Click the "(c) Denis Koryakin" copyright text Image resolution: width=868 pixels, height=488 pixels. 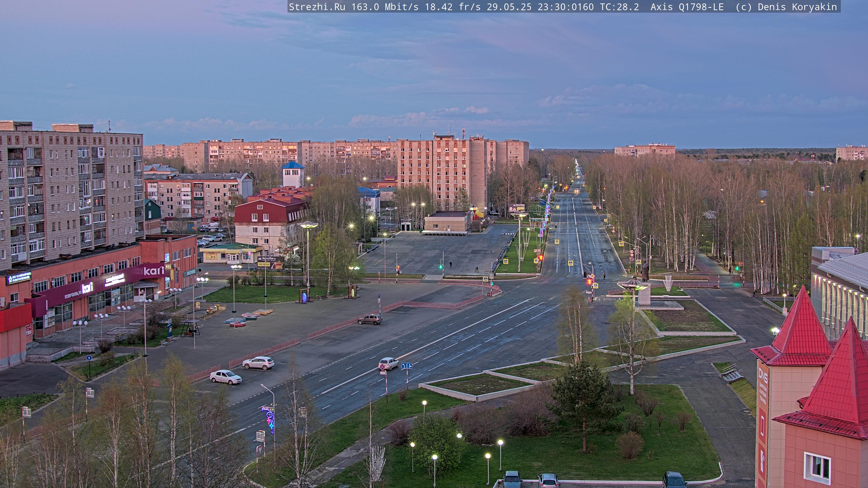pos(786,7)
